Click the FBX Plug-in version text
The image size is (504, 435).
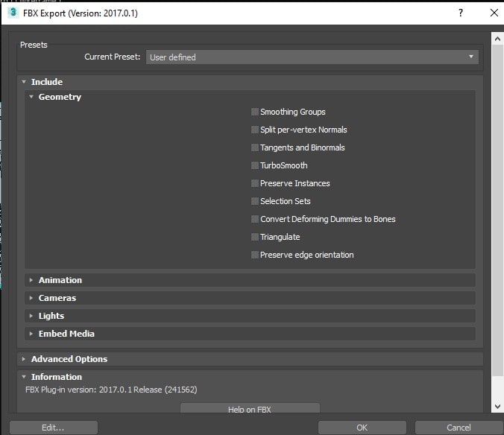point(111,390)
